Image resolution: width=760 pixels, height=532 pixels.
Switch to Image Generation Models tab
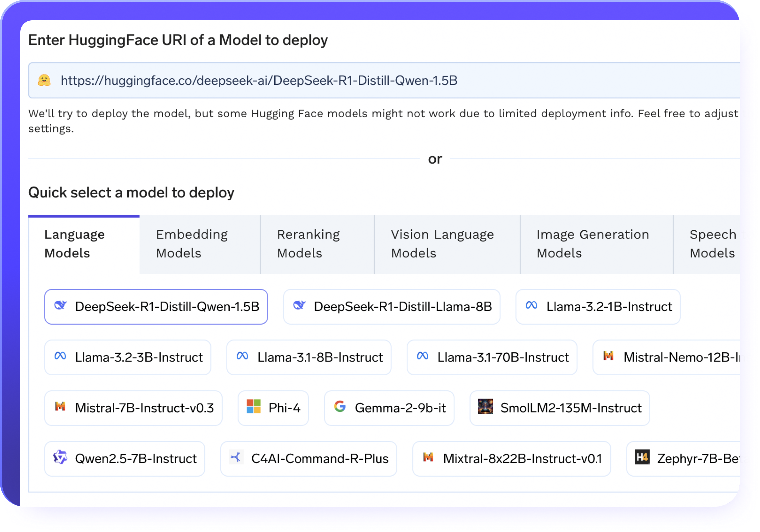(597, 244)
